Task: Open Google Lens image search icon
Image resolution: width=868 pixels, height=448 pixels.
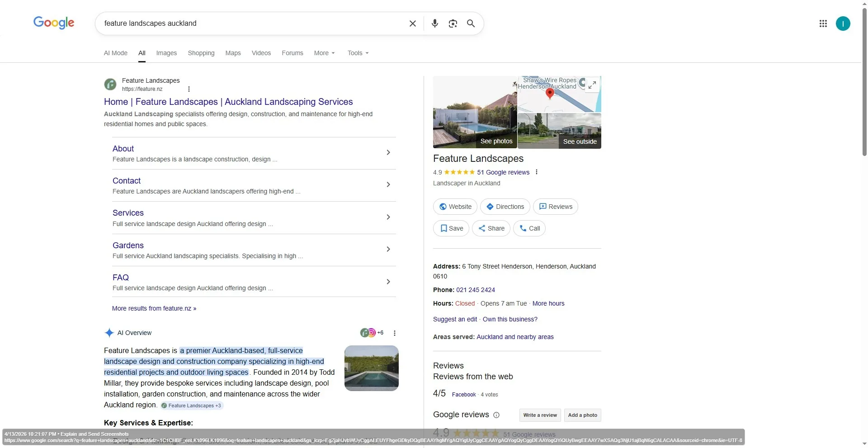Action: pos(453,24)
